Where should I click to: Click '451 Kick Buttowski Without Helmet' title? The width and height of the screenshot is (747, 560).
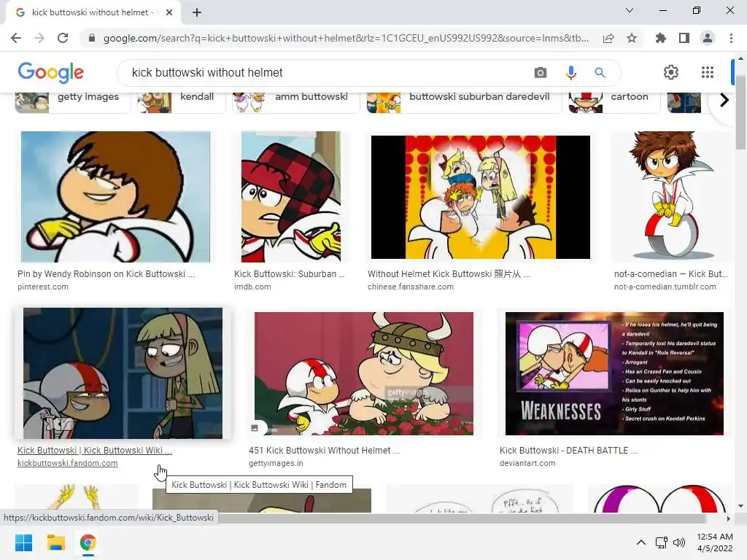324,450
